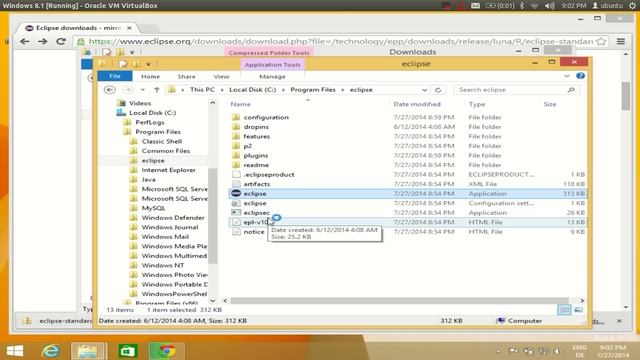Switch to the large icons view layout
Viewport: 640px width, 360px height.
point(578,310)
